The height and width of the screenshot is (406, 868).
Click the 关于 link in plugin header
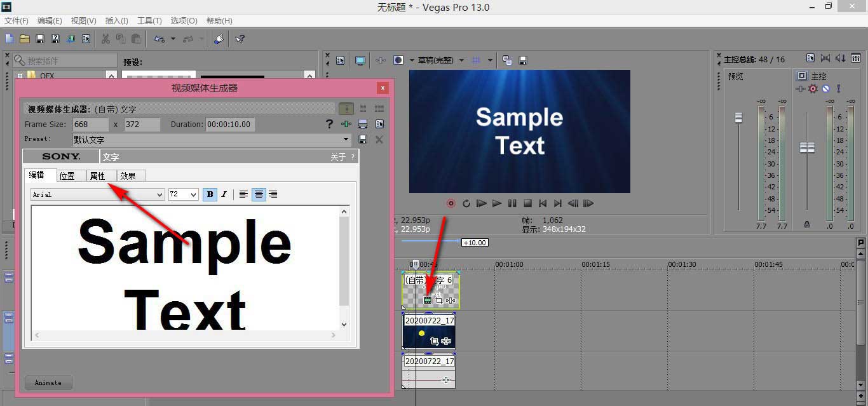pyautogui.click(x=338, y=157)
